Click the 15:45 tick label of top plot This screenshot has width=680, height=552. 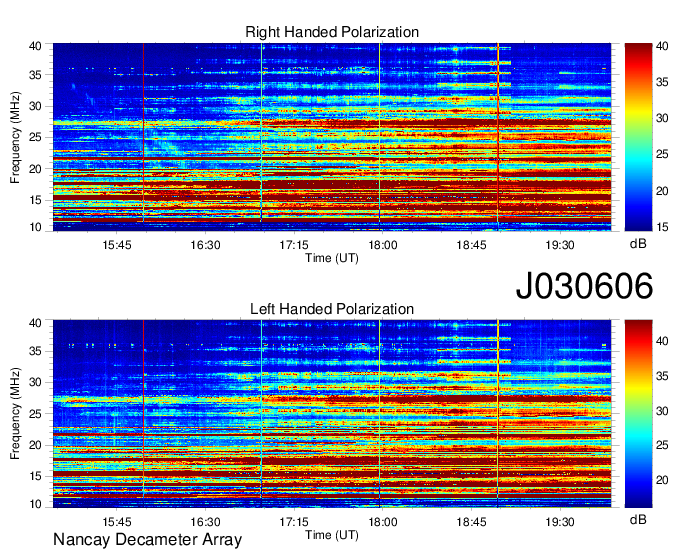(x=117, y=245)
